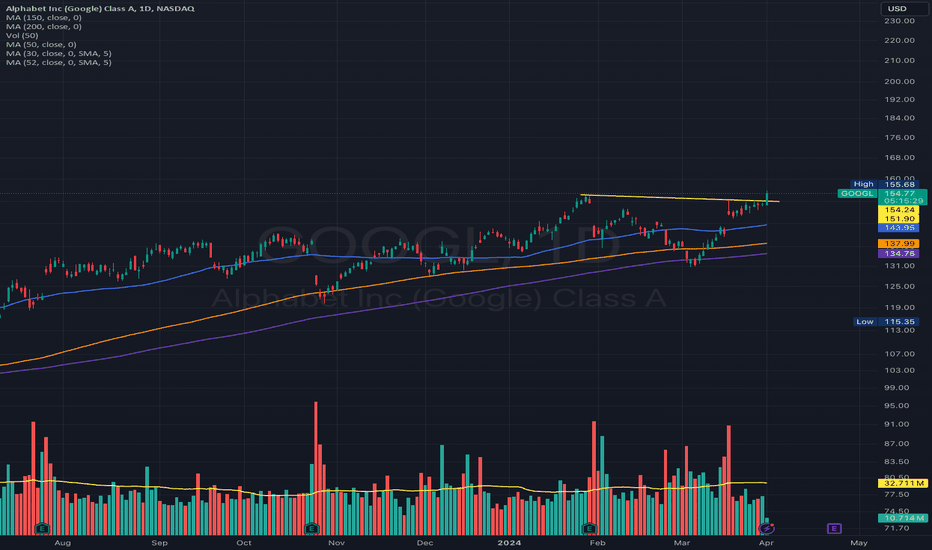Select the MA (30, close, 0, SMA, 5) legend

(x=58, y=54)
